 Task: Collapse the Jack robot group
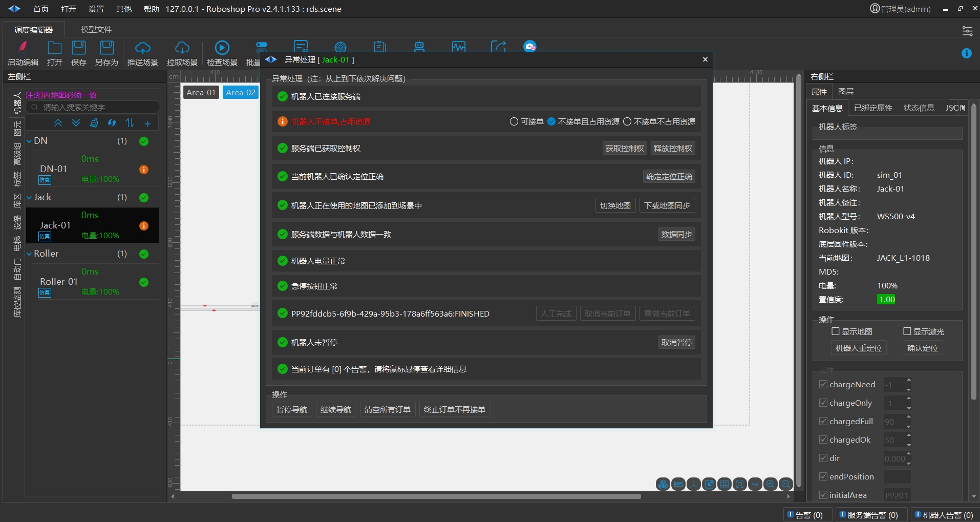point(29,198)
